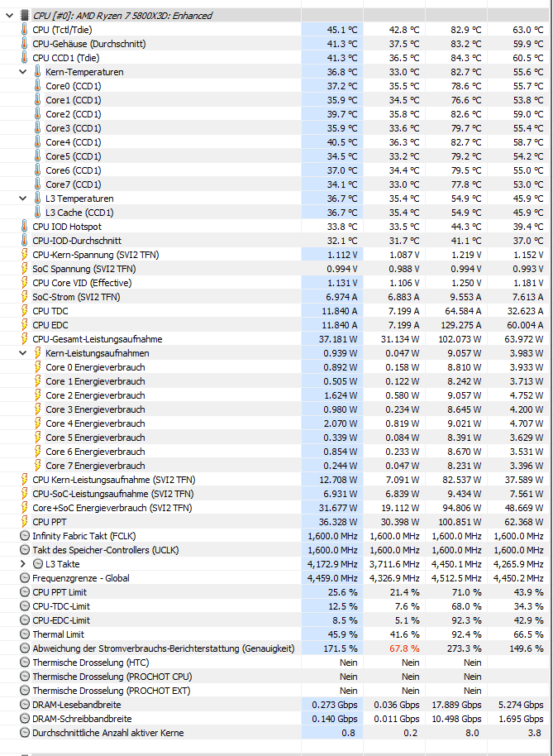553x756 pixels.
Task: Click clock icon beside Thermal Limit
Action: [x=24, y=634]
